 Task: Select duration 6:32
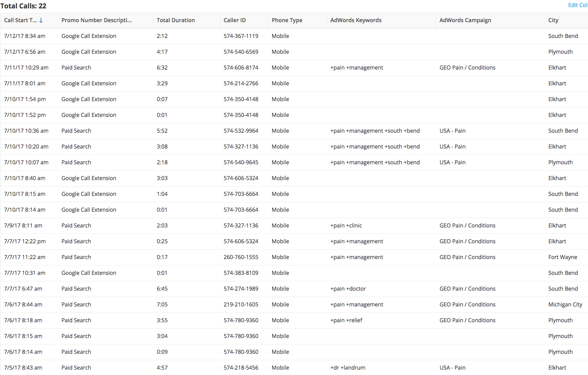pos(162,68)
